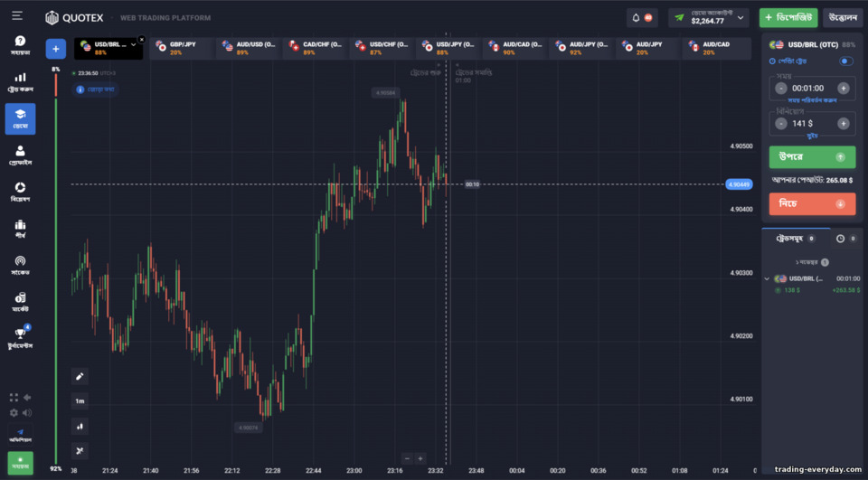Viewport: 868px width, 480px height.
Task: Toggle the sound speaker icon
Action: 26,412
